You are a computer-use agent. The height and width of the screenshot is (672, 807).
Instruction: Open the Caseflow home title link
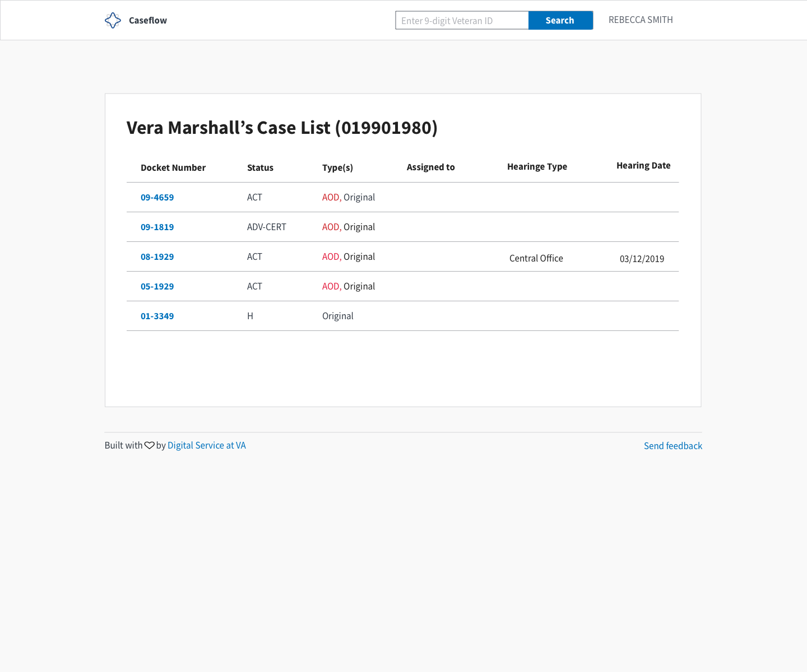pyautogui.click(x=148, y=20)
